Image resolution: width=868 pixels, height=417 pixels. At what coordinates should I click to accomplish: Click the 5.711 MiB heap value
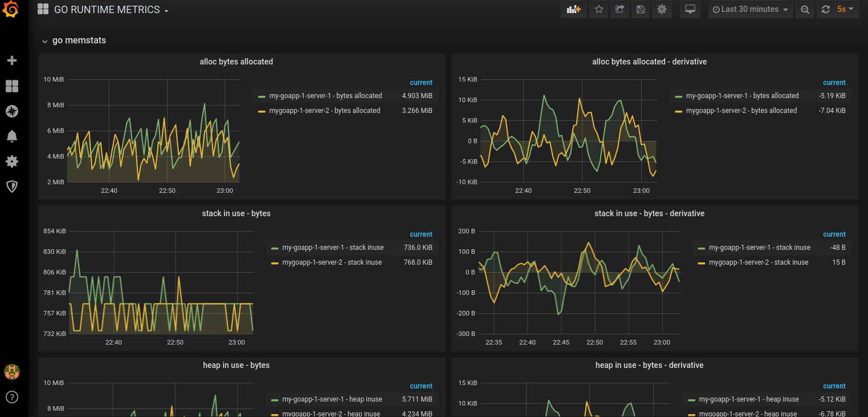[x=417, y=399]
